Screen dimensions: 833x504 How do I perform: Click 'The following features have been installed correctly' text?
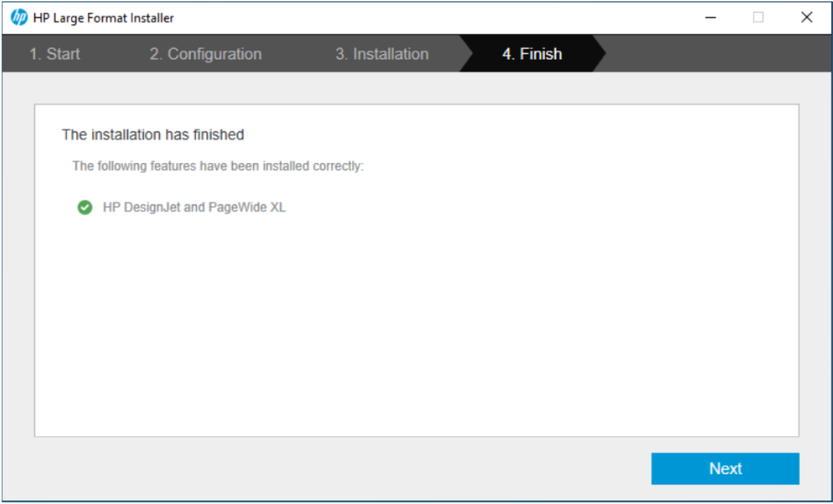click(218, 166)
